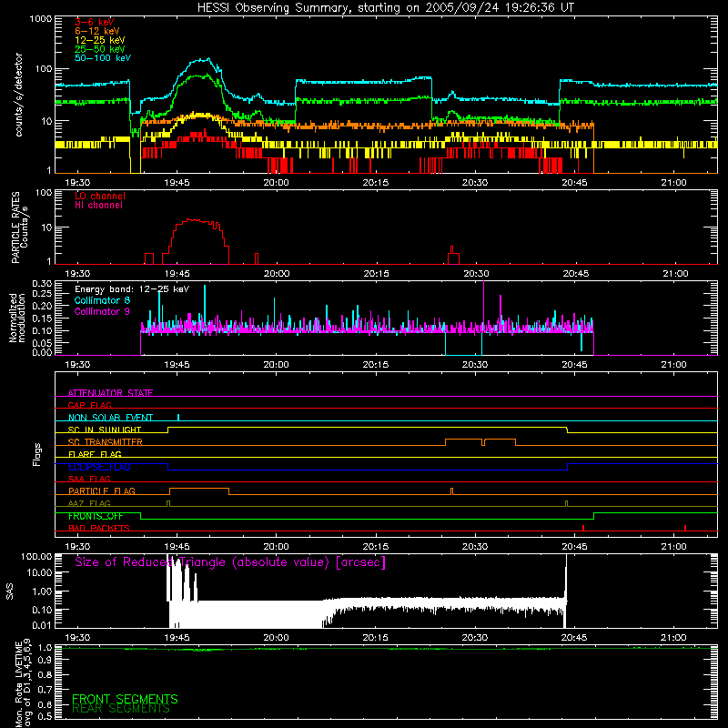Select the 50-100 keV legend label
The width and height of the screenshot is (728, 728).
click(x=102, y=58)
